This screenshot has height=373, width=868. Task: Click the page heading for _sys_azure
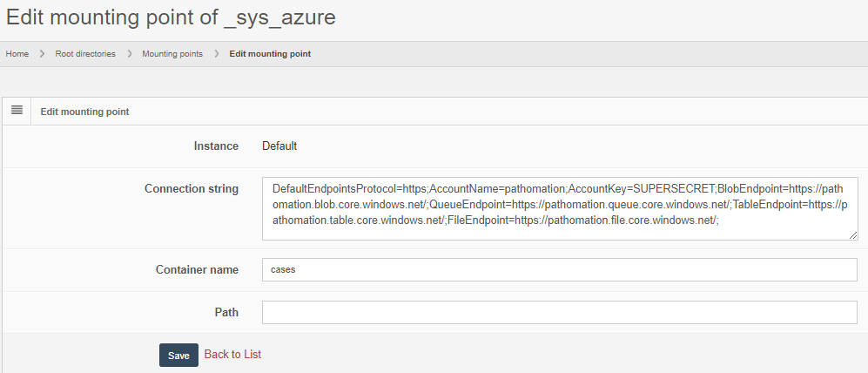point(171,17)
